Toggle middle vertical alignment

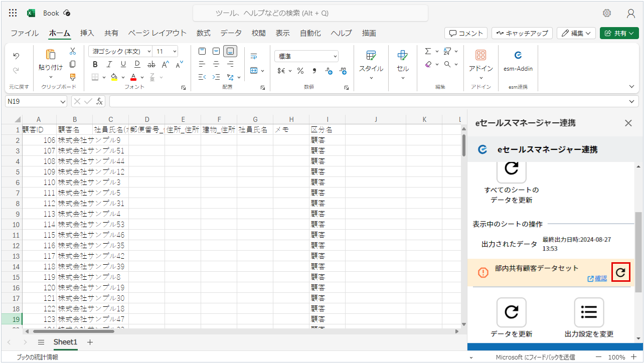[x=216, y=51]
